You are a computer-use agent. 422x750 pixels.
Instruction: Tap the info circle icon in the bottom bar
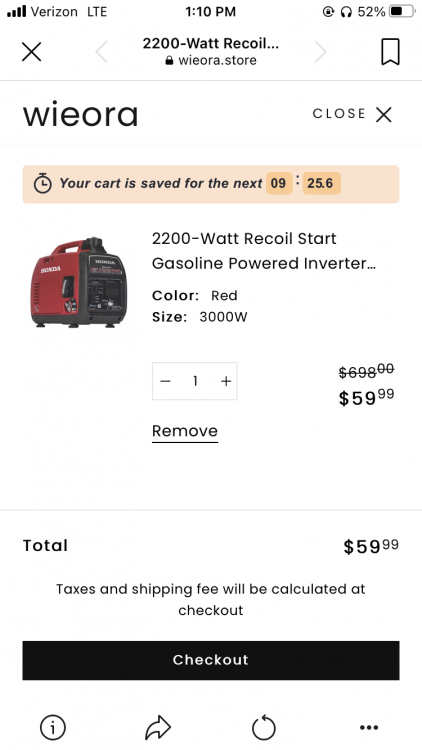click(52, 728)
